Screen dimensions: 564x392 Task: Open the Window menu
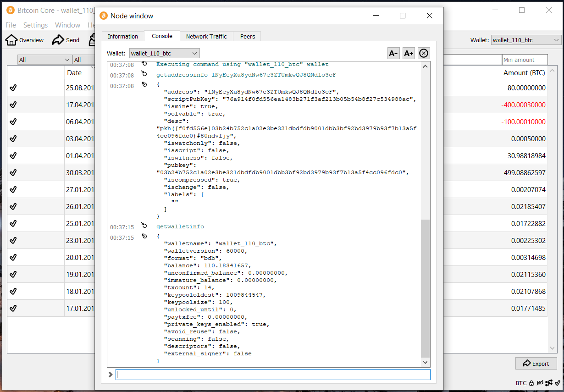click(x=67, y=25)
